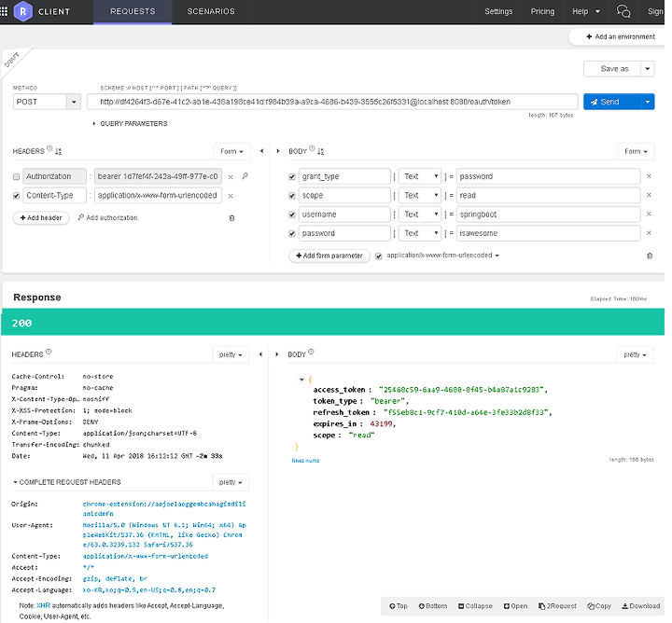Remove the Content-Type header
The height and width of the screenshot is (623, 672).
231,196
